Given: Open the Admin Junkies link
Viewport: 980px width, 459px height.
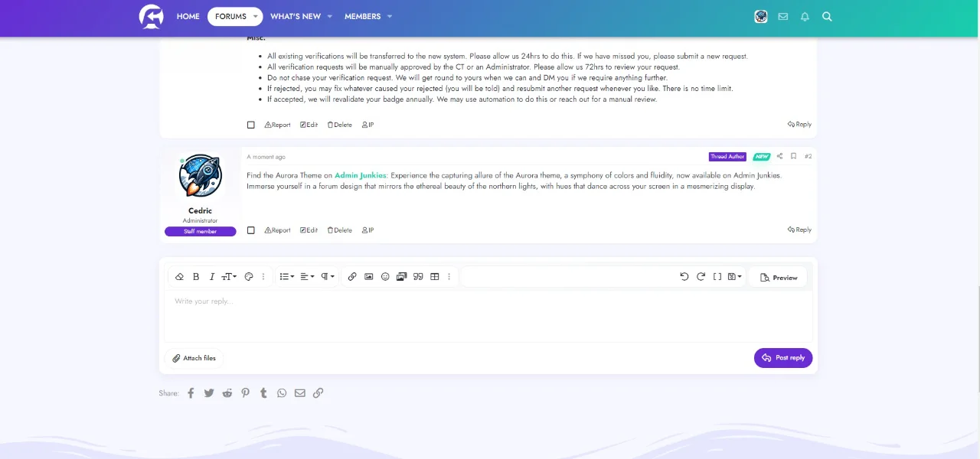Looking at the screenshot, I should coord(361,175).
